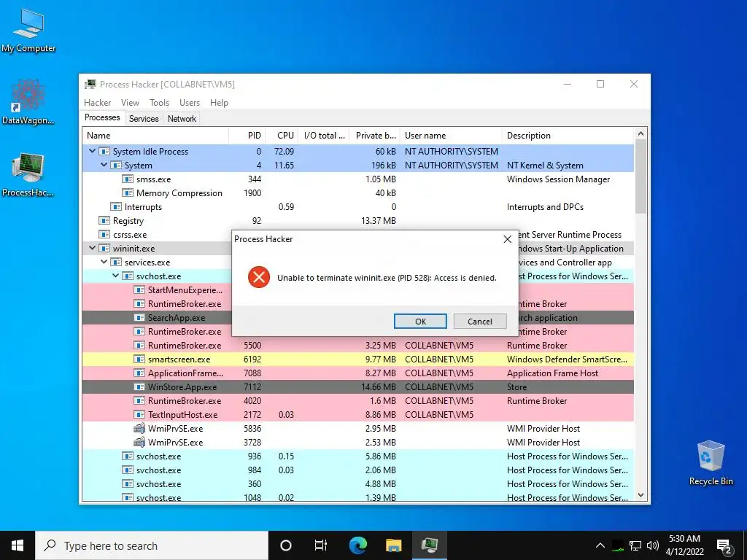This screenshot has height=560, width=747.
Task: Click the WmiPrvSE.exe PID 3728 icon
Action: [139, 442]
